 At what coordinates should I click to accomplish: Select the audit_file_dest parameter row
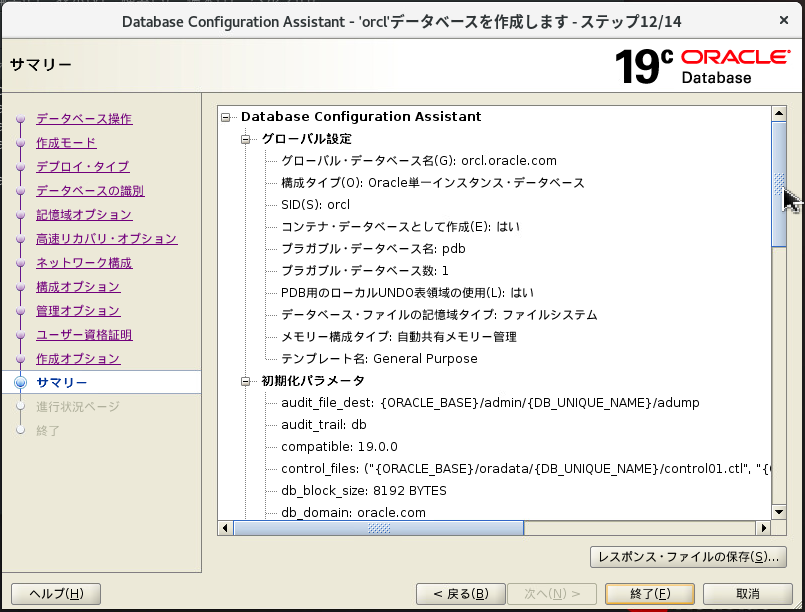click(490, 403)
